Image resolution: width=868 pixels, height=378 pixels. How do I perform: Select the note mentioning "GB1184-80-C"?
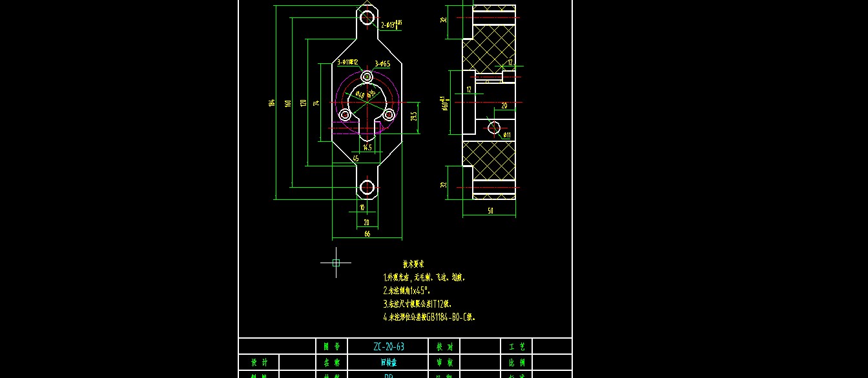coord(429,317)
